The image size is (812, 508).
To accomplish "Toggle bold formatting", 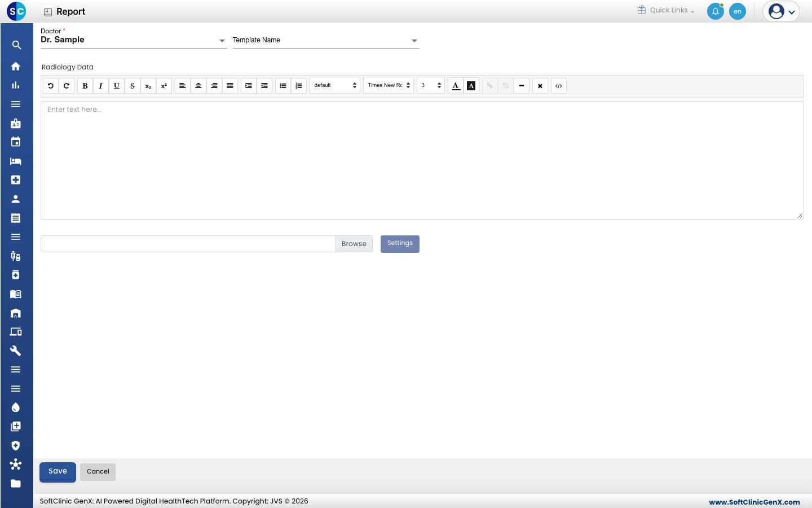I will point(85,86).
